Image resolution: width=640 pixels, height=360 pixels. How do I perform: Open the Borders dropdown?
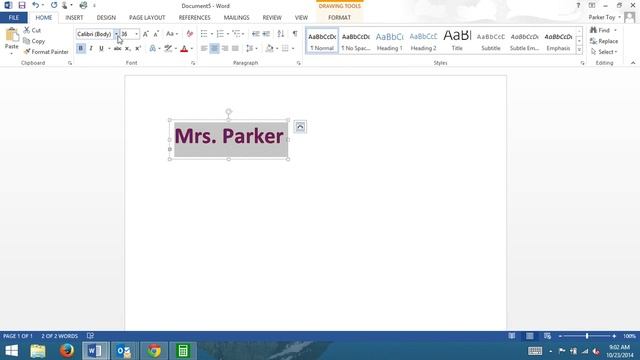(x=293, y=49)
